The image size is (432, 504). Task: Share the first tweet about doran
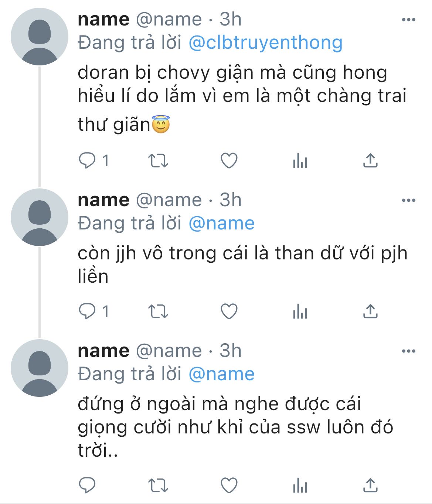tap(370, 161)
